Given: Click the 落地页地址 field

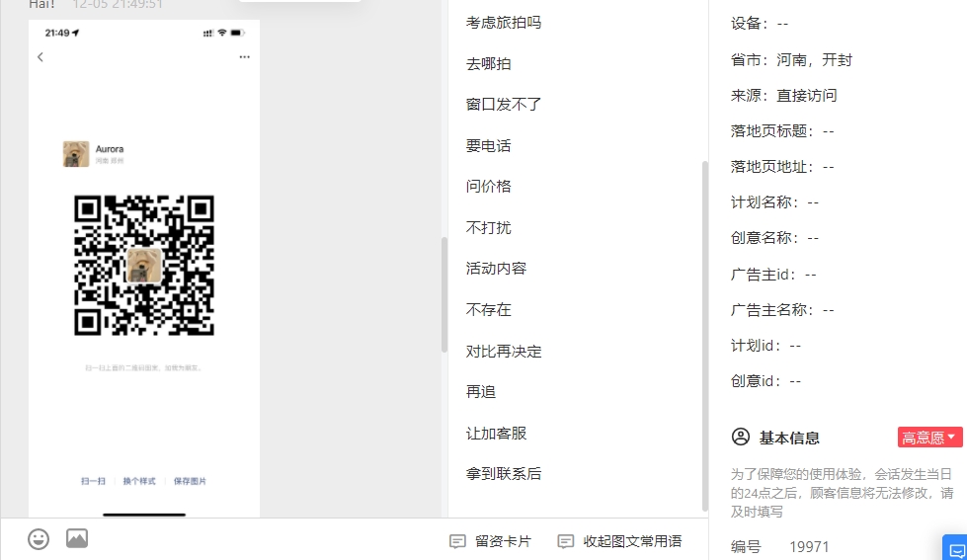Looking at the screenshot, I should (x=782, y=167).
